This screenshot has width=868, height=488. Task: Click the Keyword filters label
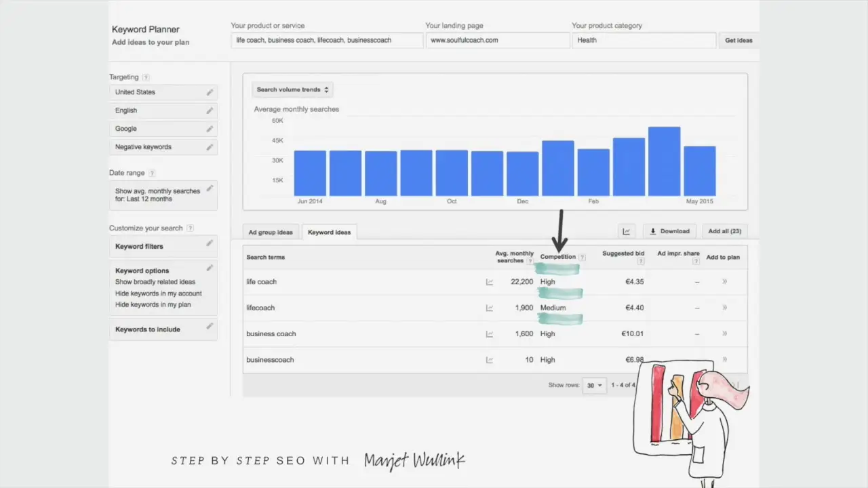point(139,247)
